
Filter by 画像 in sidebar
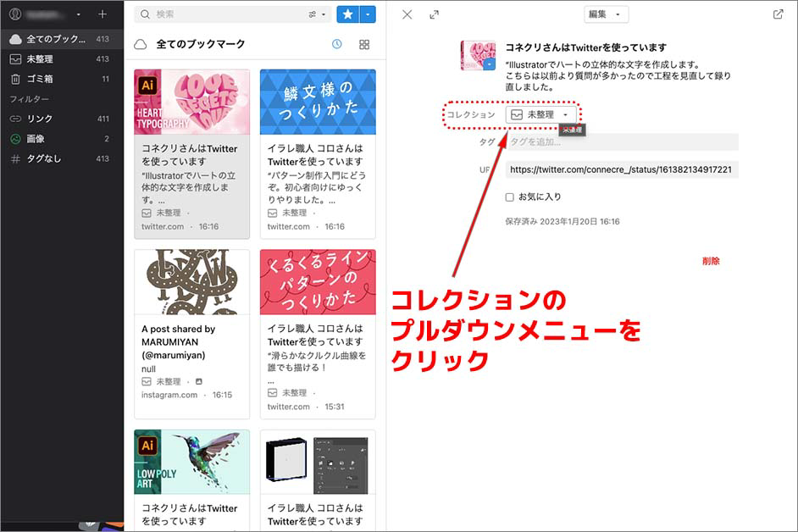pyautogui.click(x=36, y=138)
